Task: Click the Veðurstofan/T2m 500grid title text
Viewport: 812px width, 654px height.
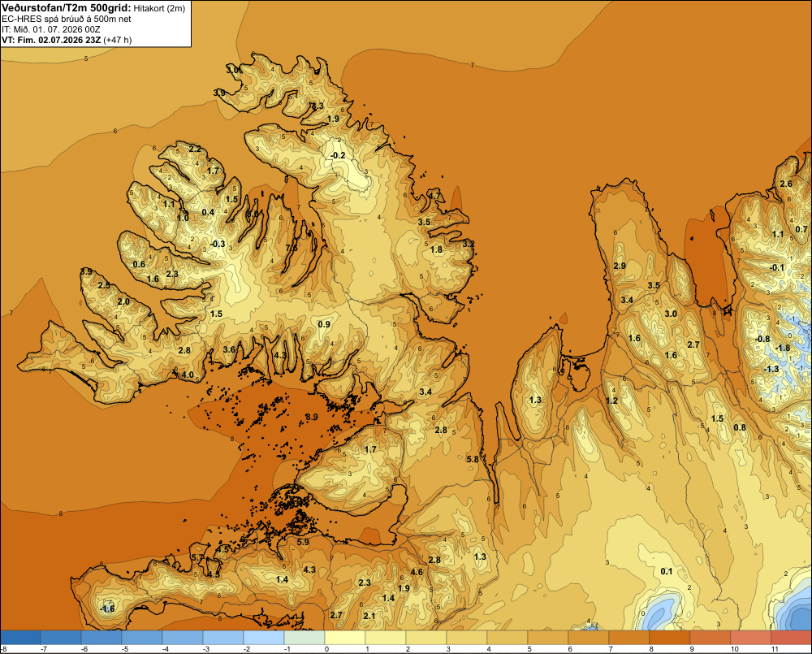Action: coord(67,8)
